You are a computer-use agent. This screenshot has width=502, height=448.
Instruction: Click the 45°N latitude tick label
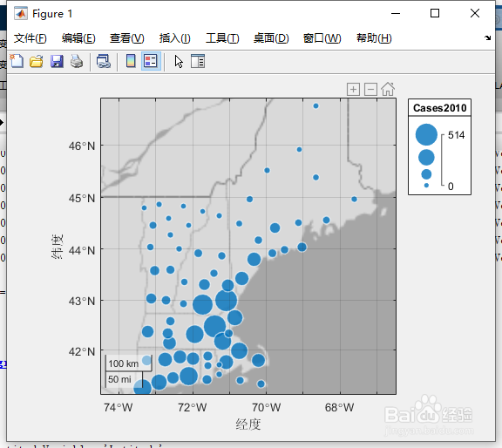82,198
